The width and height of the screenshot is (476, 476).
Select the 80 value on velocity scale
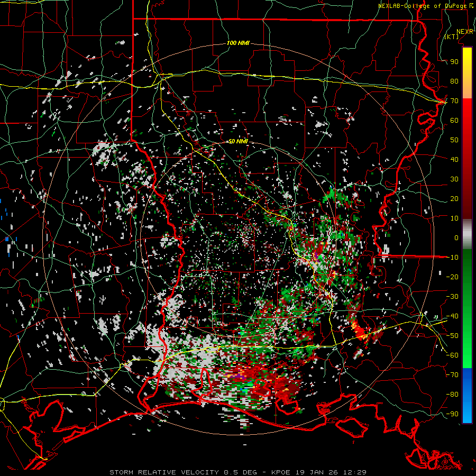(x=454, y=81)
